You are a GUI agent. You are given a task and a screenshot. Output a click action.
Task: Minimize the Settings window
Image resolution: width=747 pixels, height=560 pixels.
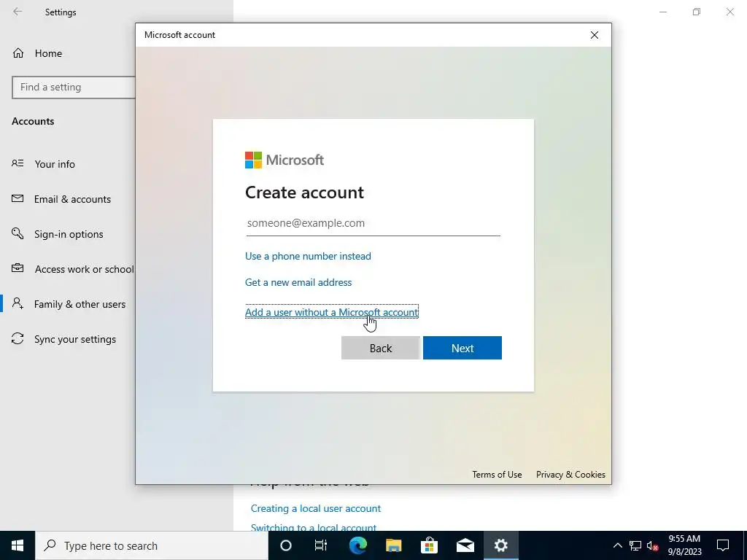pos(662,12)
